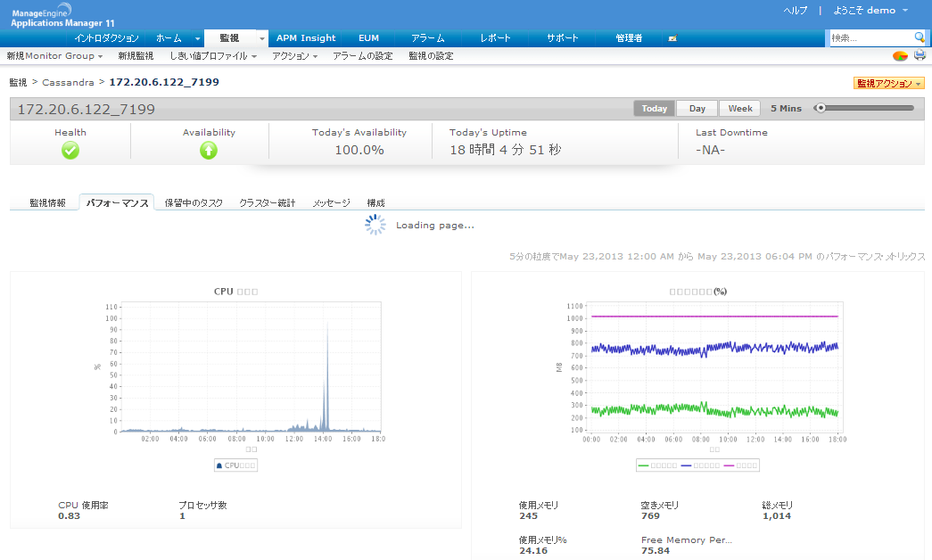
Task: Open the 保留中のタスク tab
Action: (x=194, y=203)
